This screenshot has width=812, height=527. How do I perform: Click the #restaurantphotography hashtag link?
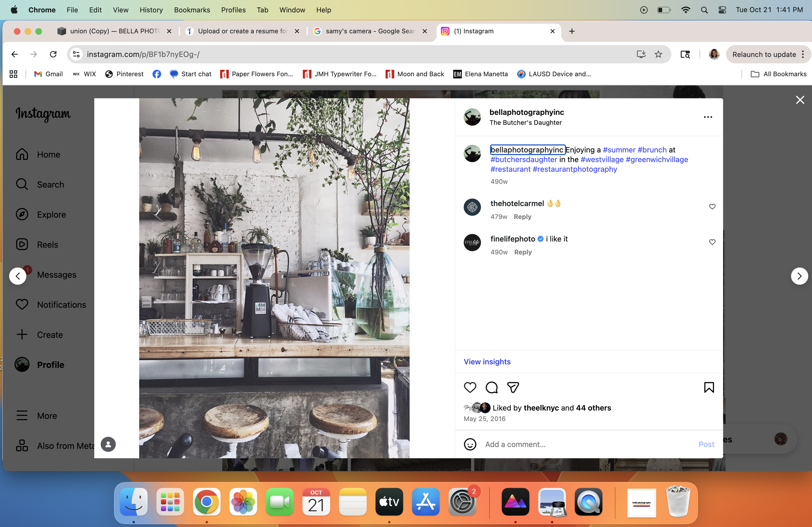pyautogui.click(x=575, y=169)
